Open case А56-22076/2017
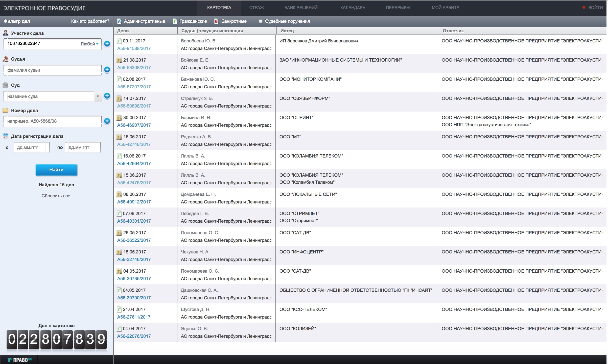608x364 pixels. pyautogui.click(x=134, y=336)
